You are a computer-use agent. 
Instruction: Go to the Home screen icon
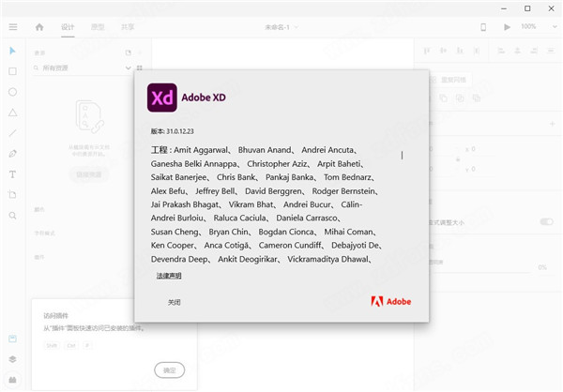coord(39,27)
